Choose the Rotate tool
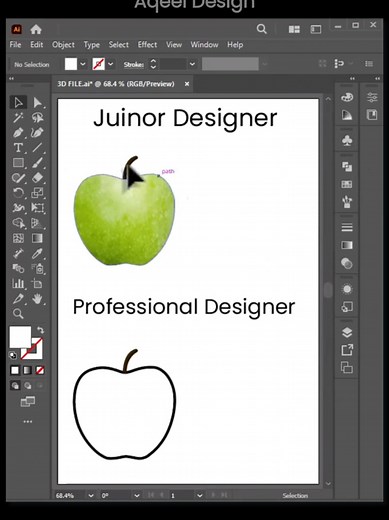389x520 pixels. (x=18, y=193)
